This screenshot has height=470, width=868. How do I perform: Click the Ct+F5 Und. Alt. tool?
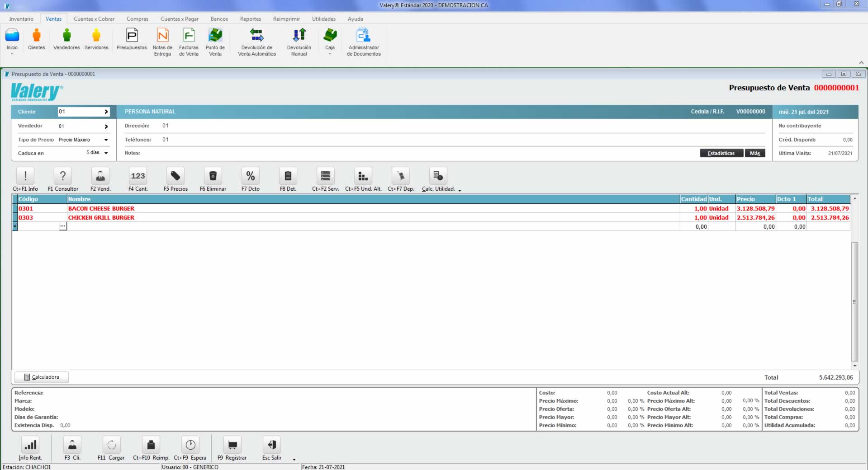pyautogui.click(x=363, y=179)
